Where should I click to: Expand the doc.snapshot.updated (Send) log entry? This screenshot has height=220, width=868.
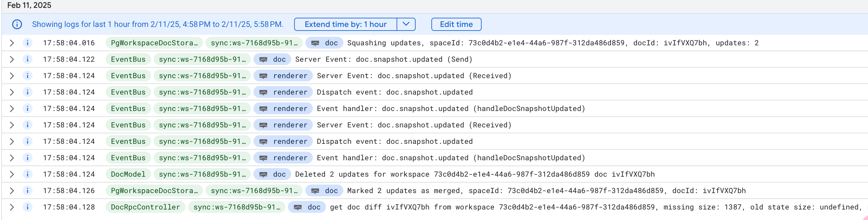click(12, 59)
